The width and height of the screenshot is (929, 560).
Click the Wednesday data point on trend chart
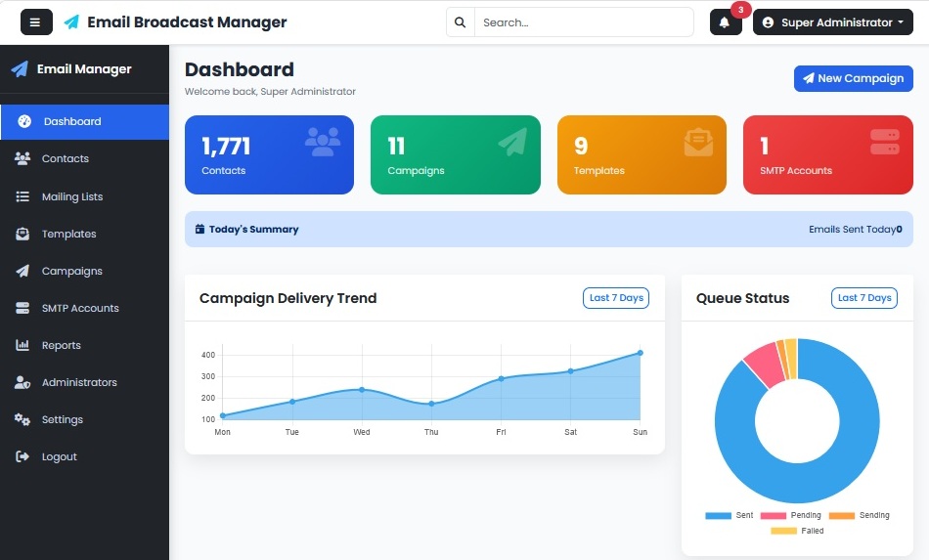click(362, 390)
